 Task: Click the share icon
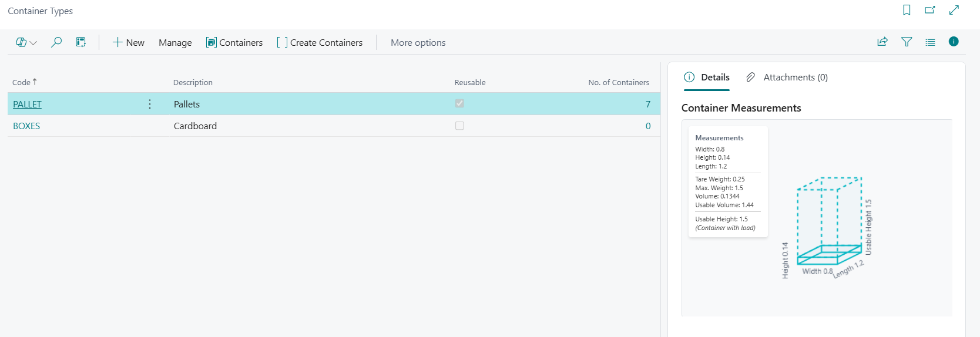pos(882,42)
